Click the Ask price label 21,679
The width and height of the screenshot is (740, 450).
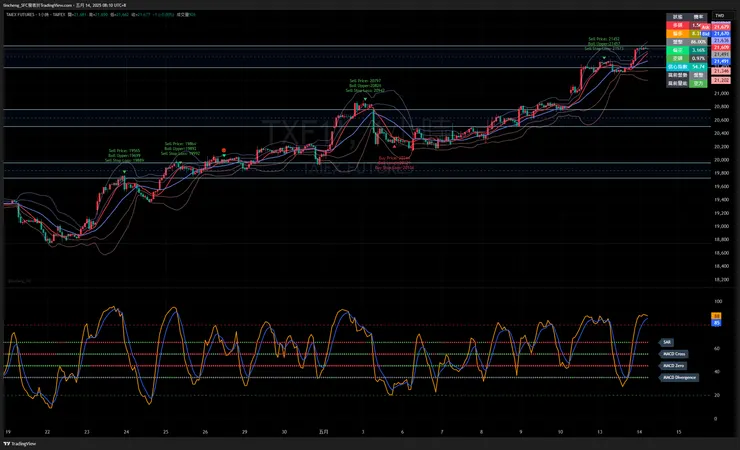(721, 27)
